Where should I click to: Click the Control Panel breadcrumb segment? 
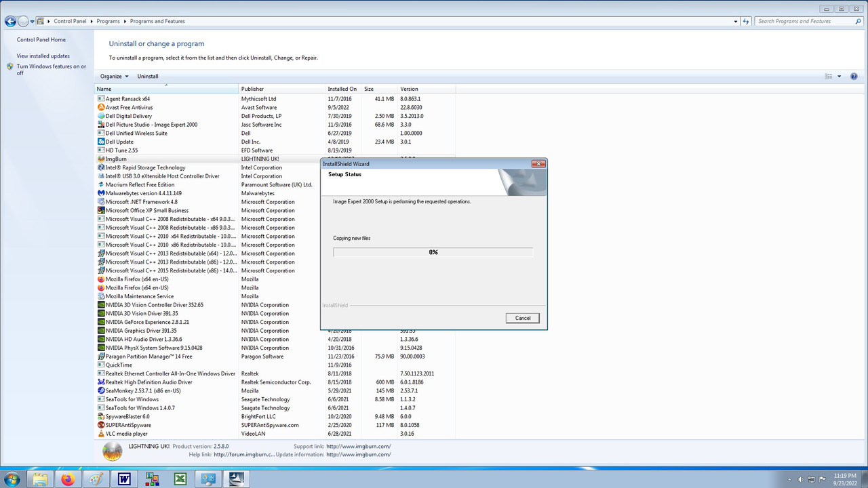tap(70, 21)
